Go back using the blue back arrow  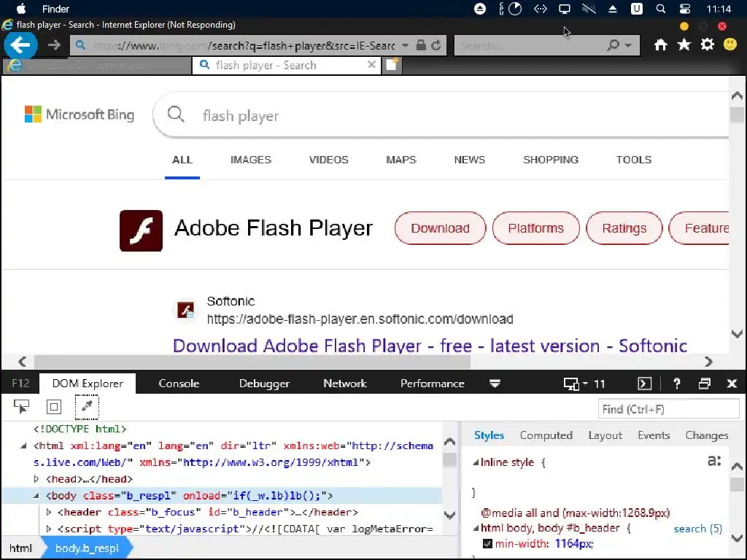(20, 45)
